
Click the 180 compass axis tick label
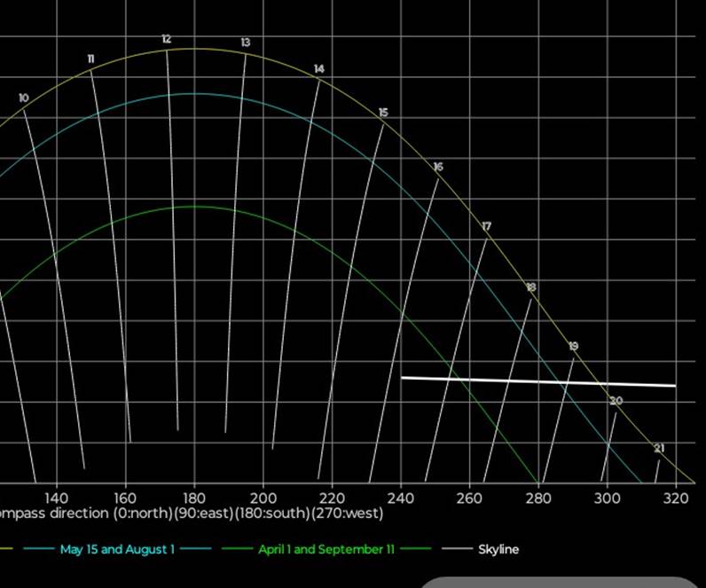[x=194, y=498]
